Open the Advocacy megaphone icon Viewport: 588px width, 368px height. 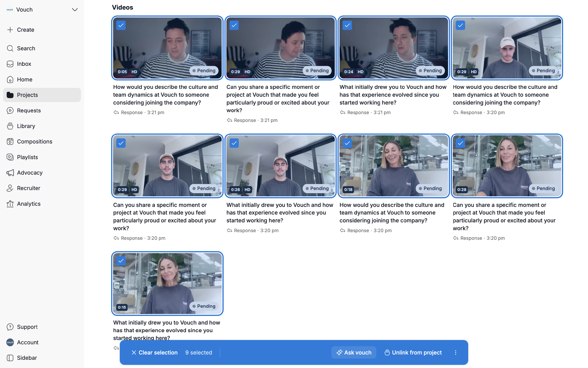[10, 173]
